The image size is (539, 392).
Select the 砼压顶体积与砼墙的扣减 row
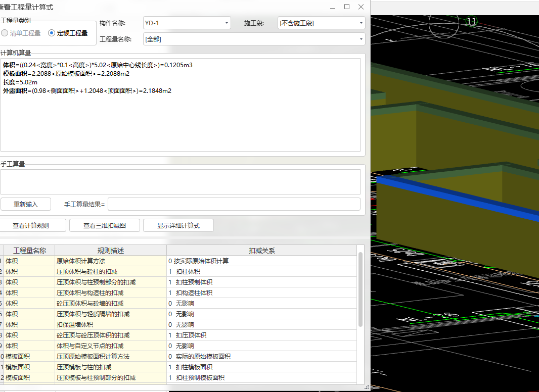coord(178,304)
